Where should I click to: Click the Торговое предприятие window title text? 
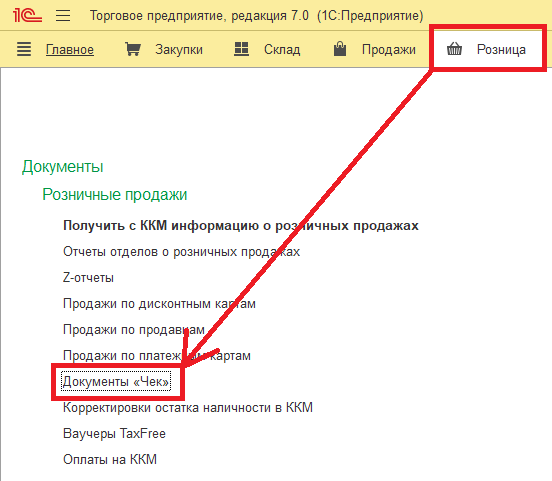pyautogui.click(x=257, y=16)
